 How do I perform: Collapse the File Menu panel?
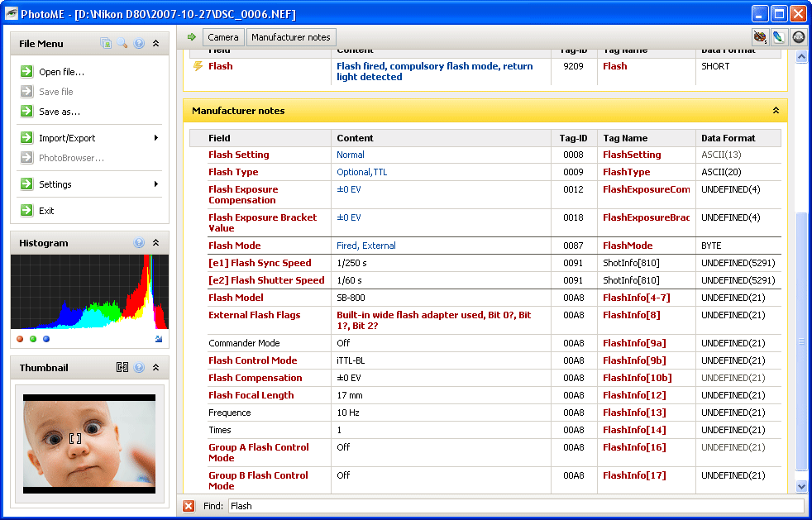[x=155, y=44]
